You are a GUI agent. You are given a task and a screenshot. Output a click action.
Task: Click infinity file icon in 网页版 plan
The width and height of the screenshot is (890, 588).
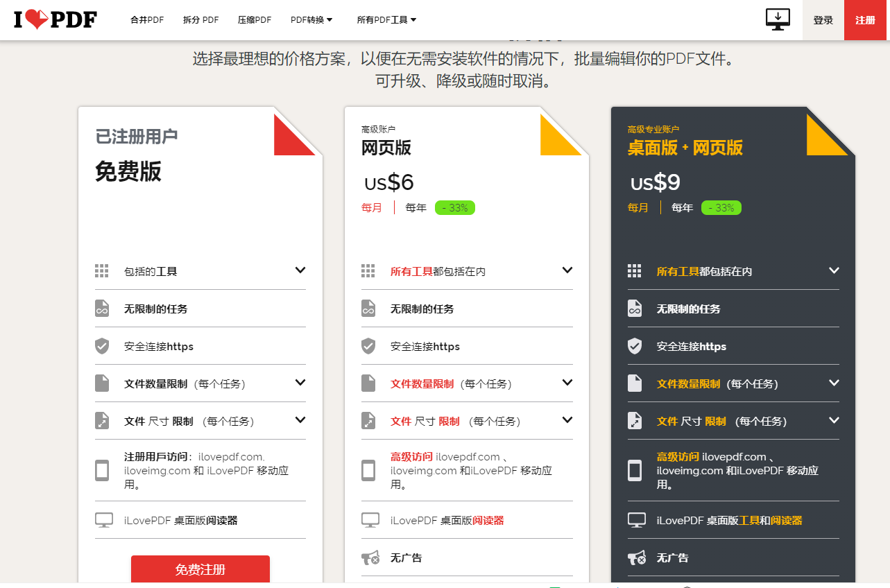click(368, 309)
